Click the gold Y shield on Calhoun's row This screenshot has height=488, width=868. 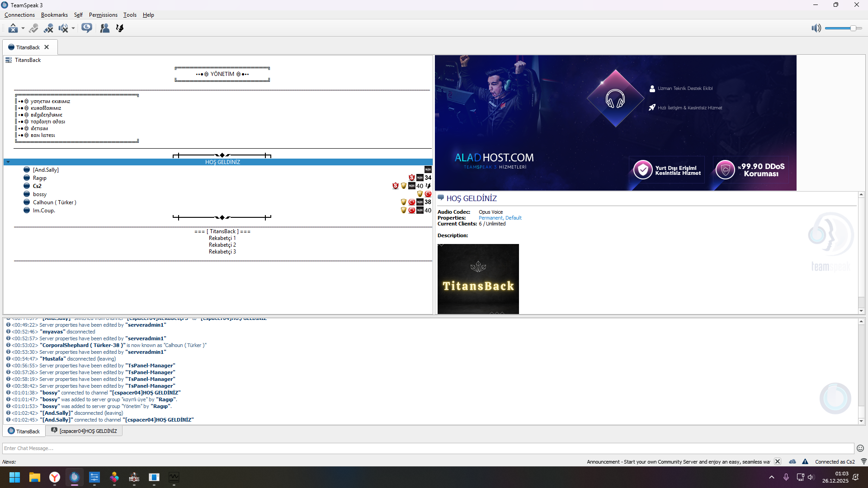(404, 202)
